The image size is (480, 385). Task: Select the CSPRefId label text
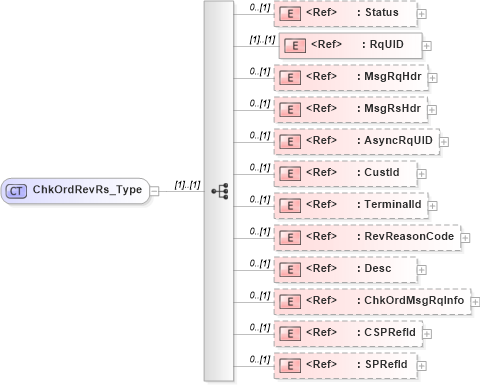tap(390, 332)
